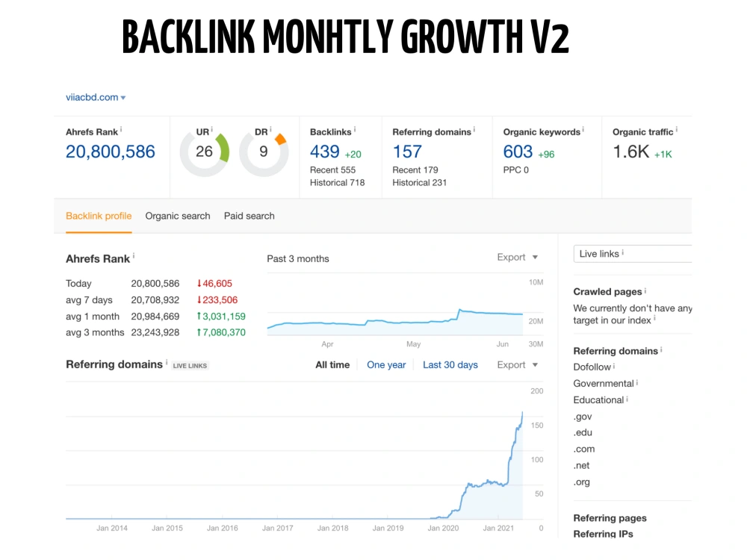Click the Governmental row in sidebar

pos(604,384)
